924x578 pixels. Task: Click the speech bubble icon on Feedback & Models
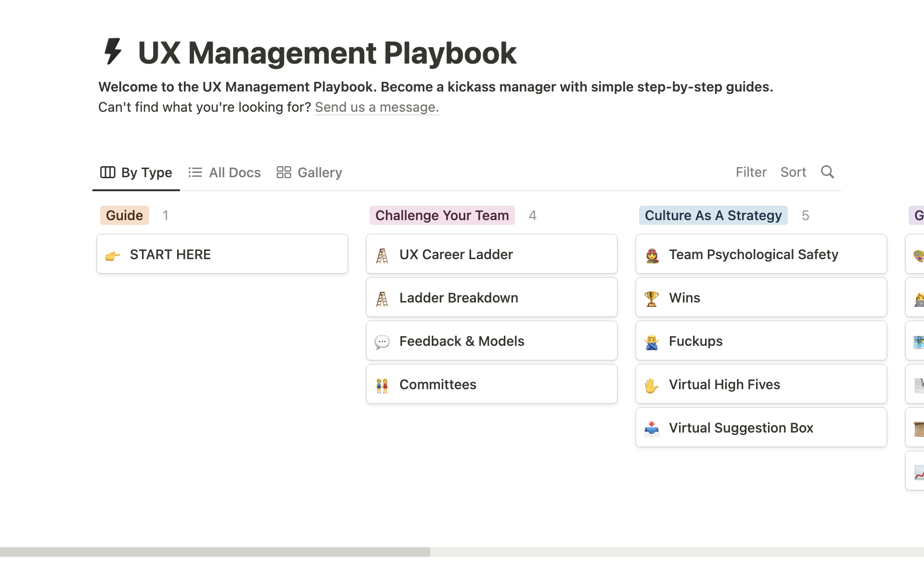[x=382, y=342]
